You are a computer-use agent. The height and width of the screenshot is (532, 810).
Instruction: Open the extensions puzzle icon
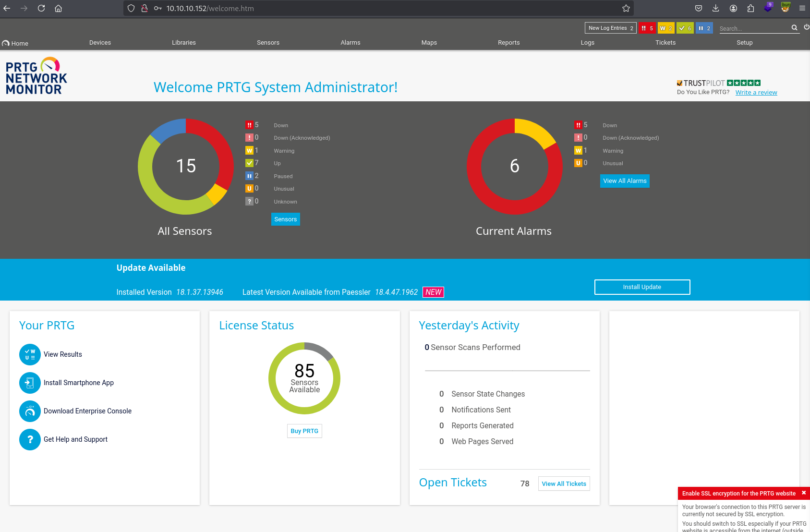[750, 8]
